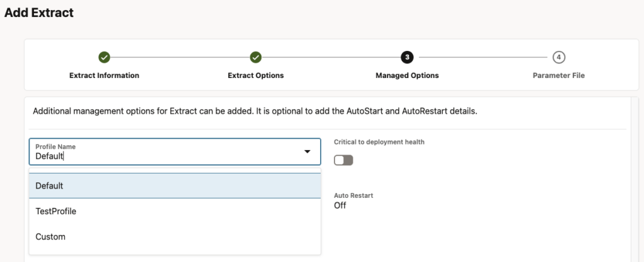Click the Auto Restart label

(x=353, y=195)
